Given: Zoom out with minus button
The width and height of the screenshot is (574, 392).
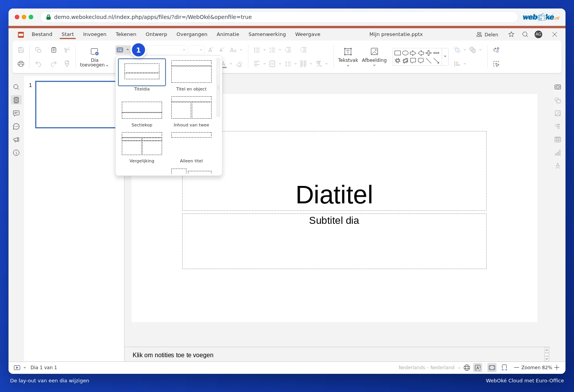Looking at the screenshot, I should pos(516,368).
